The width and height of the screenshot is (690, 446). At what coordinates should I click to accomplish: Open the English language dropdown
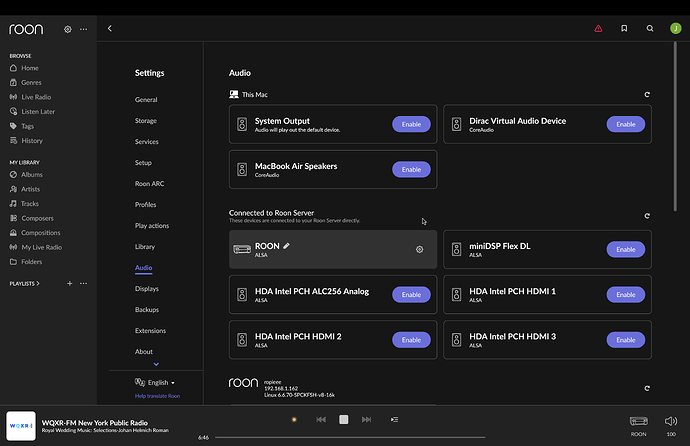[155, 382]
